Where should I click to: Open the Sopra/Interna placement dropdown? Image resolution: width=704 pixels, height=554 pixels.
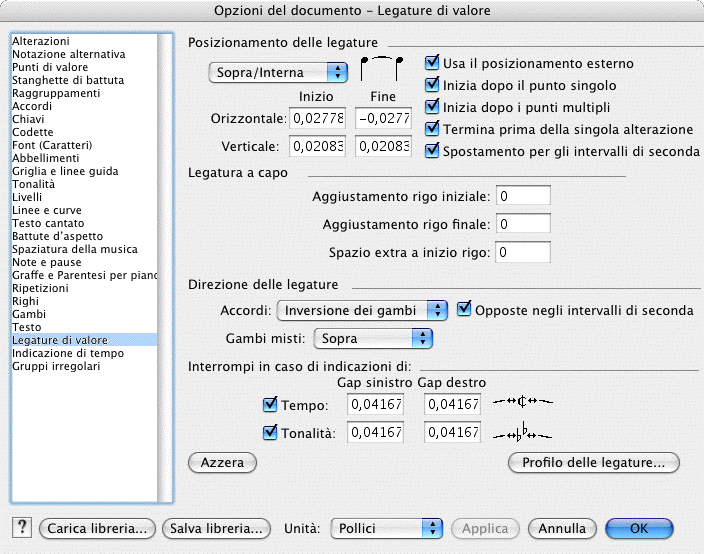click(x=278, y=72)
